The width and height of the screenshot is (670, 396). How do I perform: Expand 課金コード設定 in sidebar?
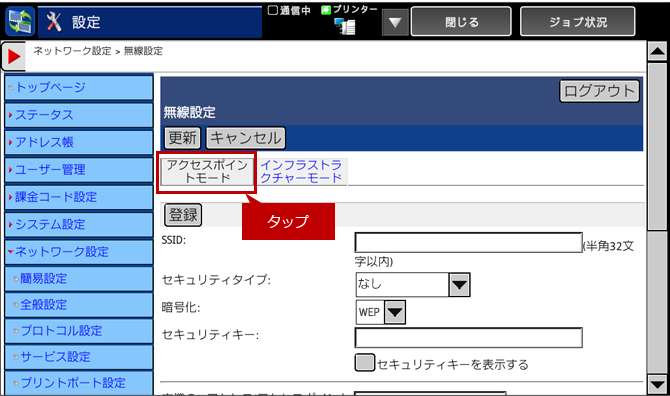[x=79, y=197]
